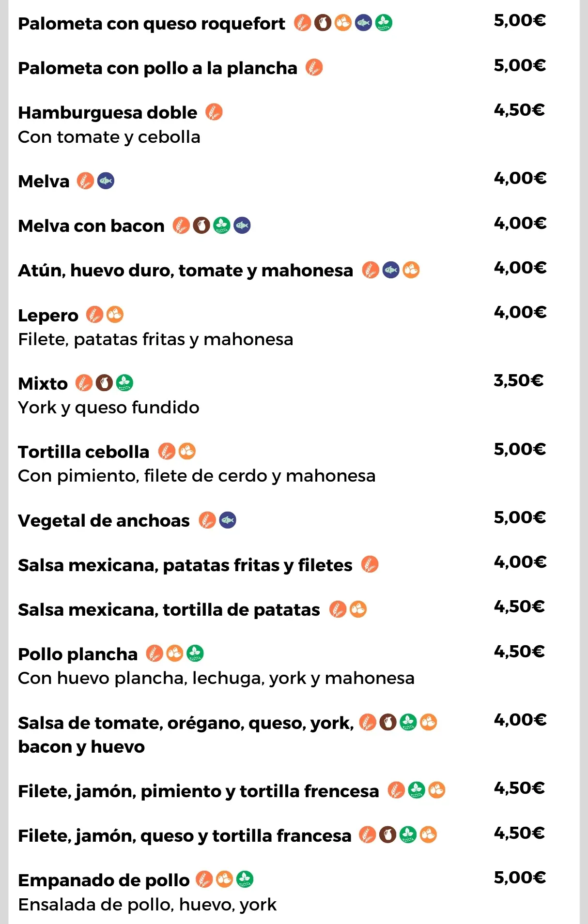Click the green soy icon beside Mixto
The height and width of the screenshot is (924, 588).
tap(124, 383)
